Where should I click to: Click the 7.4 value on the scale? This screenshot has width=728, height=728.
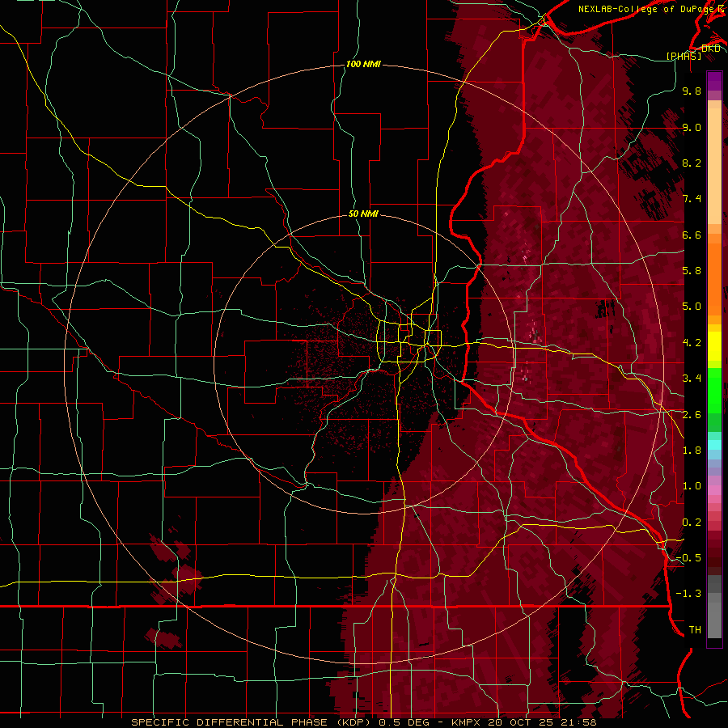692,199
